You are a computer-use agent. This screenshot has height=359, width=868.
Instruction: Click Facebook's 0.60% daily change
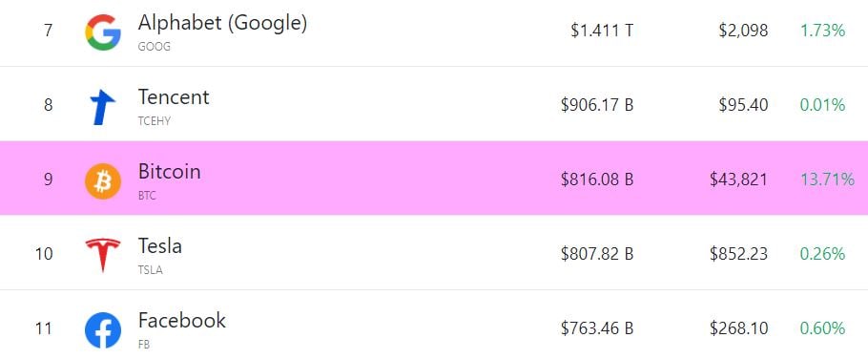point(822,328)
